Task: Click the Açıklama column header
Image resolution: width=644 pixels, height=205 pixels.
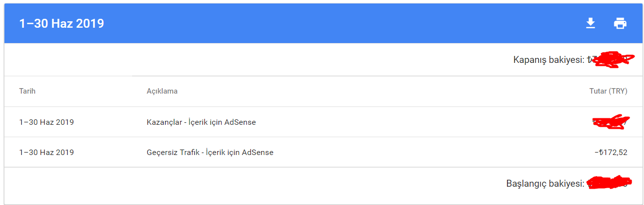Action: click(162, 91)
